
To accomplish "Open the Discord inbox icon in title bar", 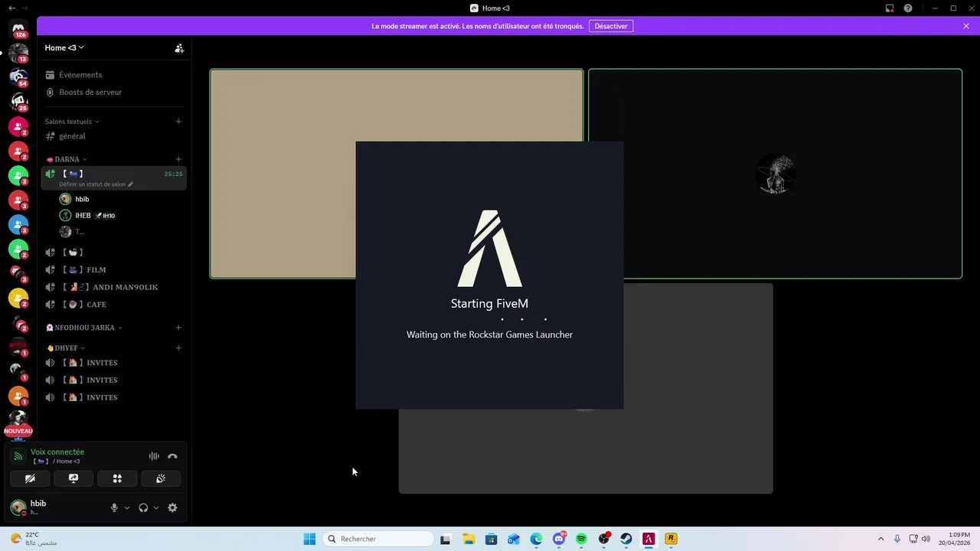I will 890,8.
